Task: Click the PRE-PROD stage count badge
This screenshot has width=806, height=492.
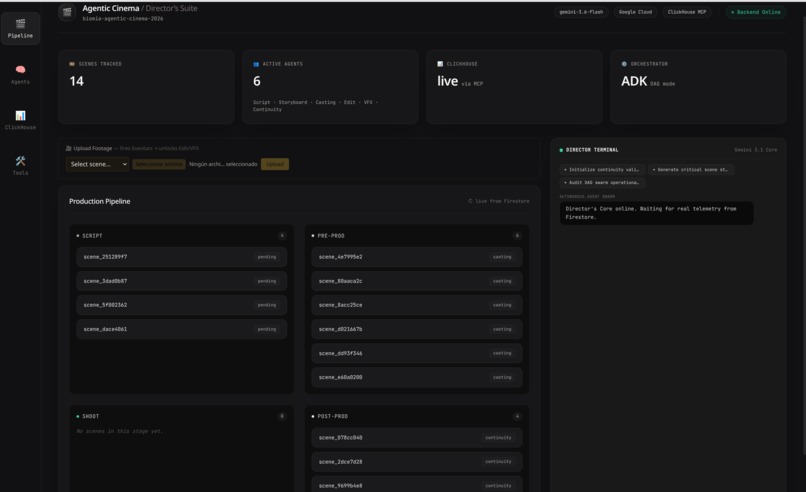Action: pos(517,235)
